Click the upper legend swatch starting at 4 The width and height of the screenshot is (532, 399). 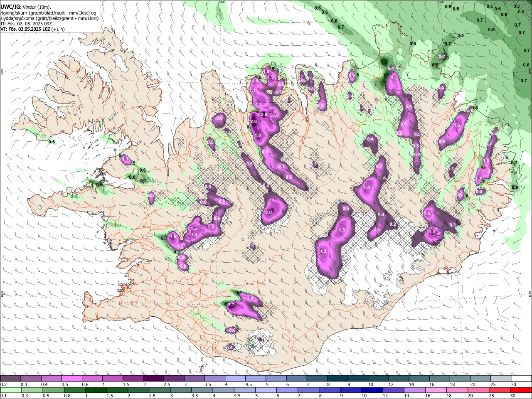pos(235,378)
